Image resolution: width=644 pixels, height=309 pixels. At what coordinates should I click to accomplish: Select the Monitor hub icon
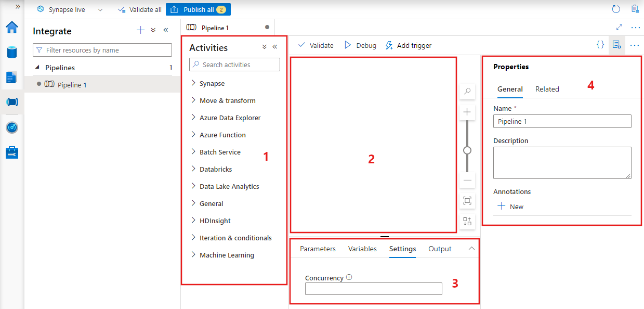(11, 127)
